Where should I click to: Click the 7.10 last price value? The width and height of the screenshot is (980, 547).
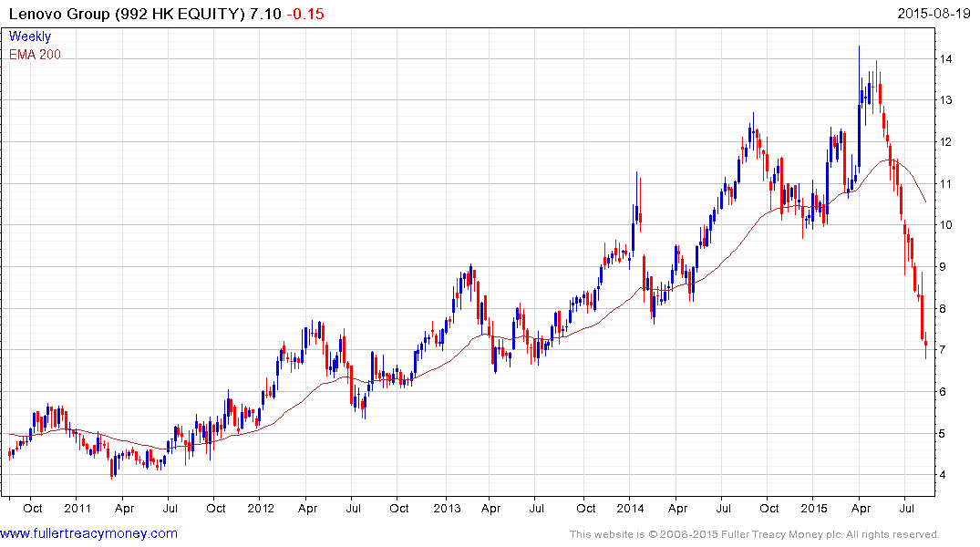click(x=265, y=14)
